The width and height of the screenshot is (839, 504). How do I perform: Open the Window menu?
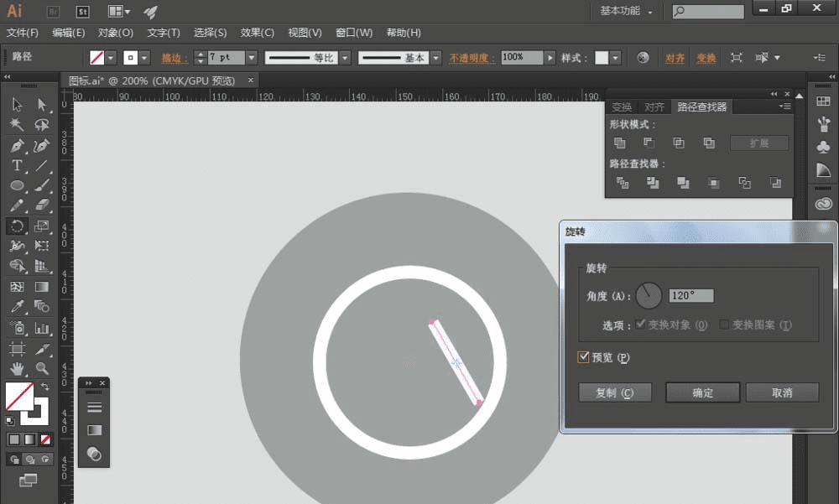[354, 33]
